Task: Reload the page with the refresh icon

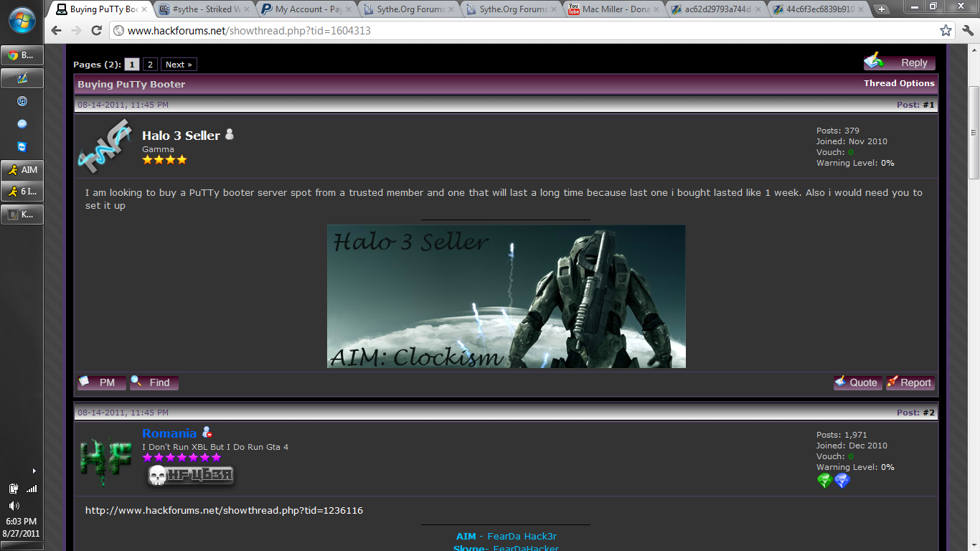Action: tap(96, 31)
